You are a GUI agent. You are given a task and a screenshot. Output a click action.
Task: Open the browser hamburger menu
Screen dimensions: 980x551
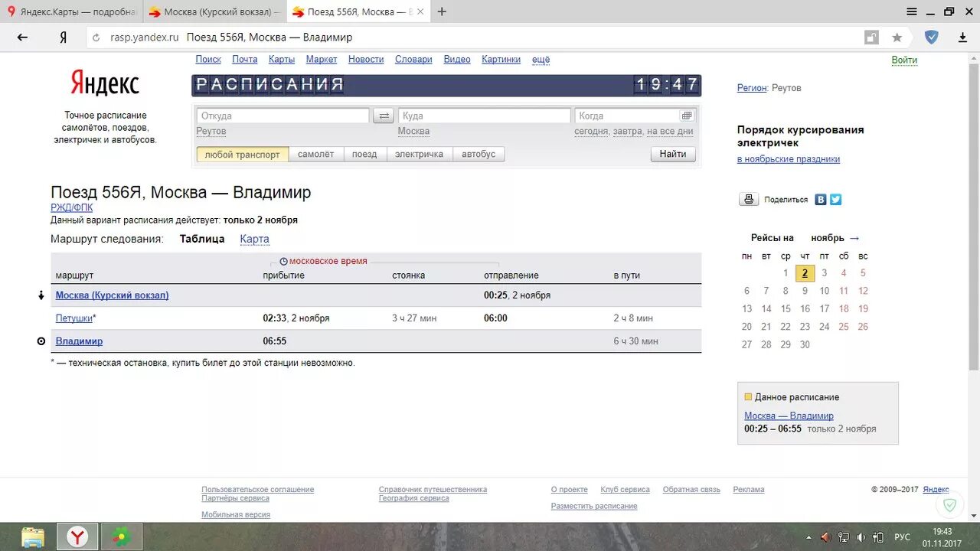coord(911,11)
